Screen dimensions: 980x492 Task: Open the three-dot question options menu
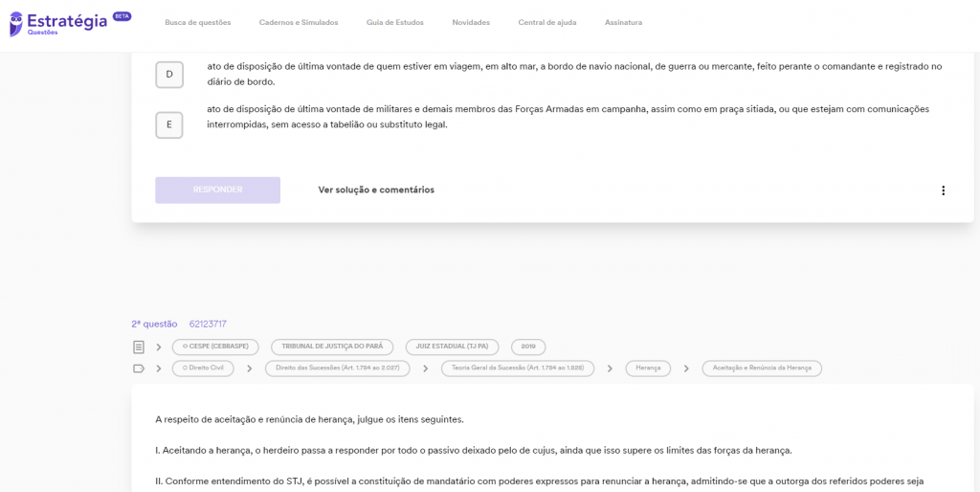[x=943, y=190]
